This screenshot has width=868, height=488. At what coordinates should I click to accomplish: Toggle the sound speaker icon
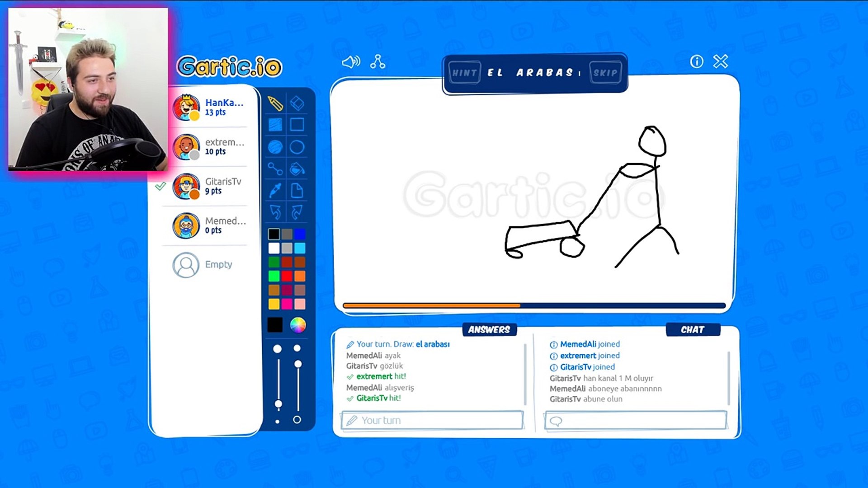click(351, 62)
